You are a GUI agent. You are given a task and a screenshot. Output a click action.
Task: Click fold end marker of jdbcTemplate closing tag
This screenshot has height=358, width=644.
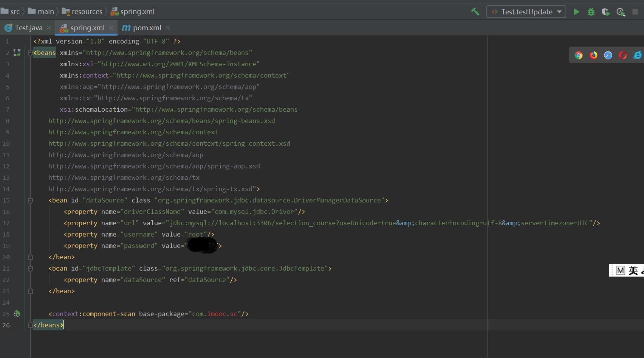tap(30, 291)
